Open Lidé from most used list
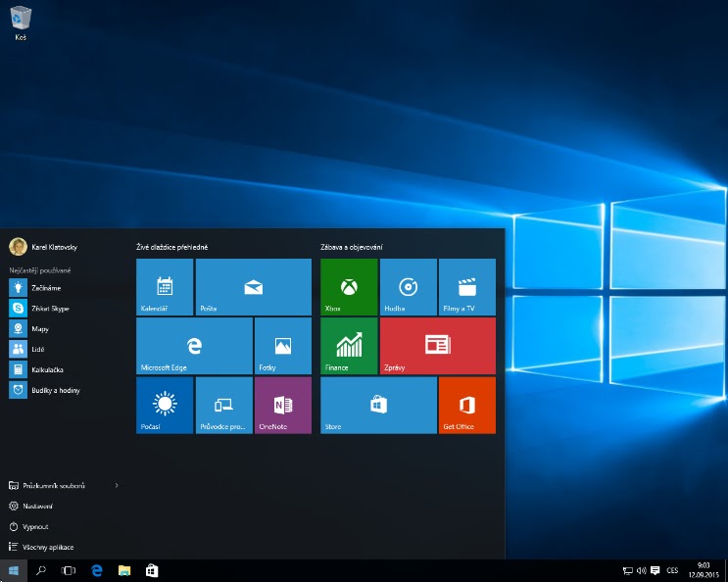Image resolution: width=728 pixels, height=582 pixels. [65, 349]
